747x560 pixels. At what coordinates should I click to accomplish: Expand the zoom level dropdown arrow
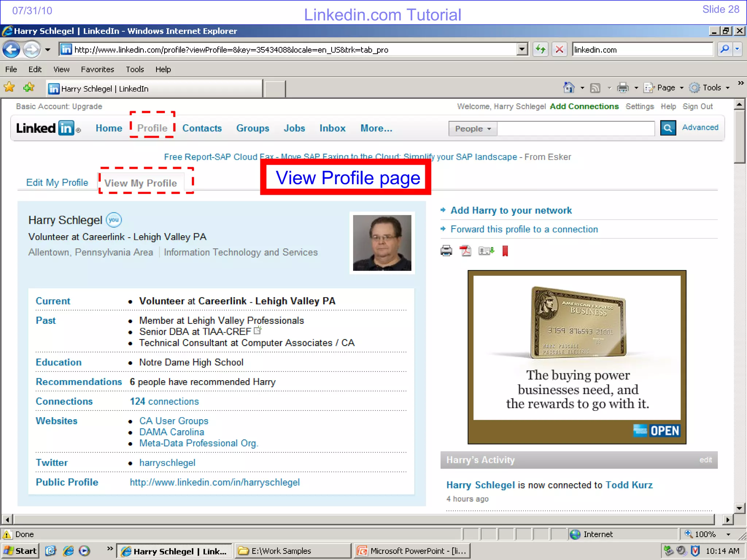[728, 534]
